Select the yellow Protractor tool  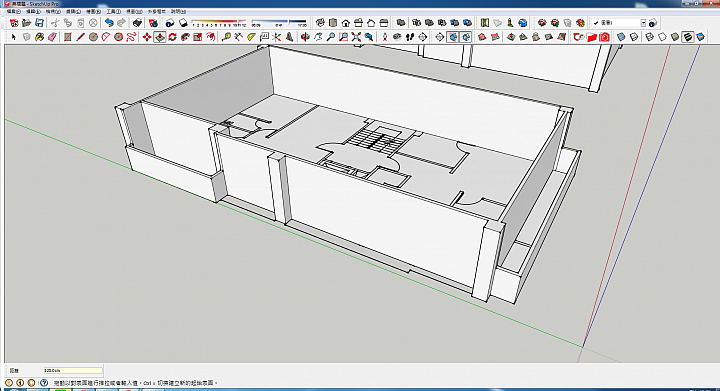[x=251, y=37]
